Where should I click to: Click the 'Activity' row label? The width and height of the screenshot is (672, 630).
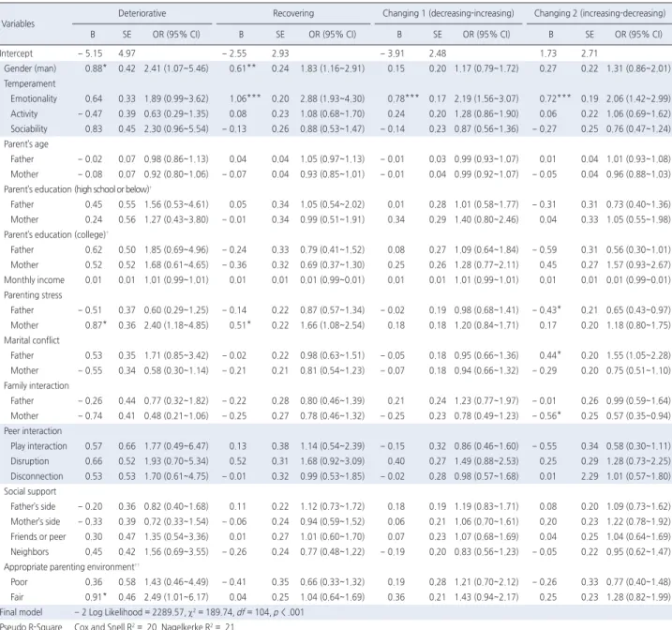coord(24,113)
